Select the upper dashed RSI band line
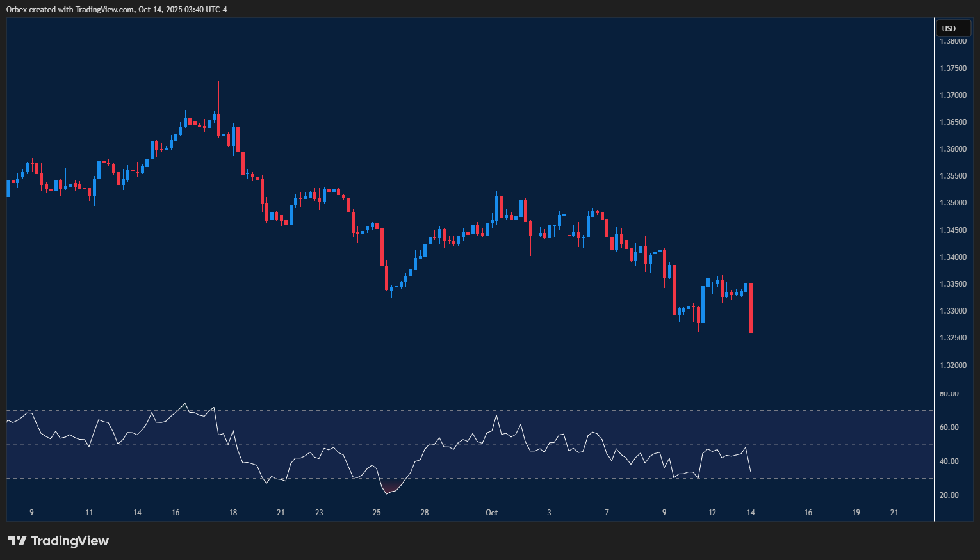The height and width of the screenshot is (560, 980). coord(448,410)
